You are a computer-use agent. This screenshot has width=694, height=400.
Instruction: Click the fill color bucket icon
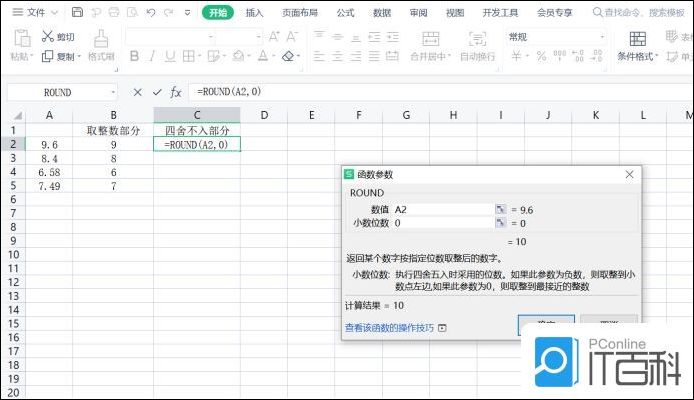click(x=239, y=56)
